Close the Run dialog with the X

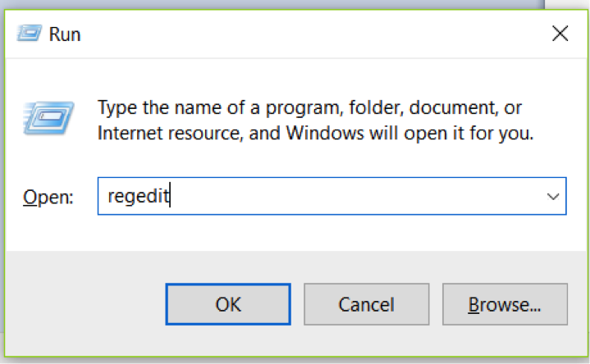pyautogui.click(x=560, y=34)
